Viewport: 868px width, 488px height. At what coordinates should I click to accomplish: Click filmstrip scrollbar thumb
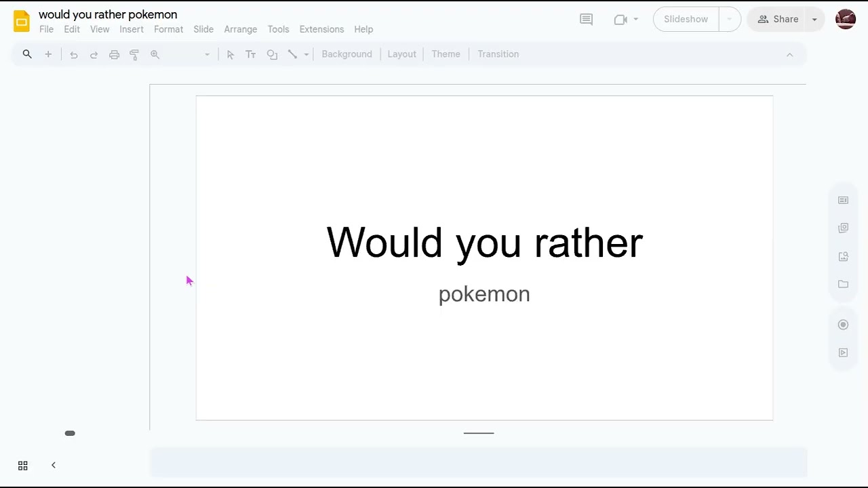(70, 433)
